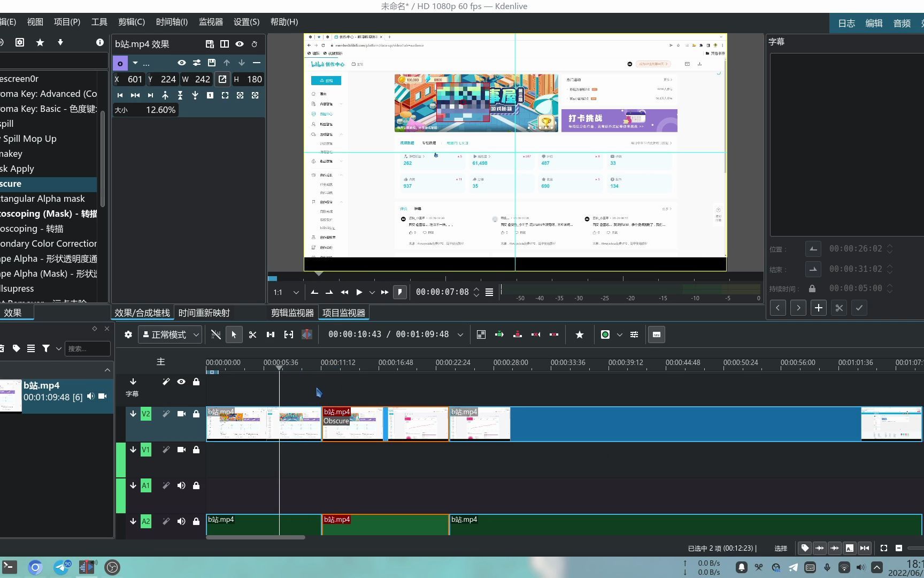This screenshot has height=578, width=924.
Task: Click fast forward button in project monitor
Action: pyautogui.click(x=384, y=292)
